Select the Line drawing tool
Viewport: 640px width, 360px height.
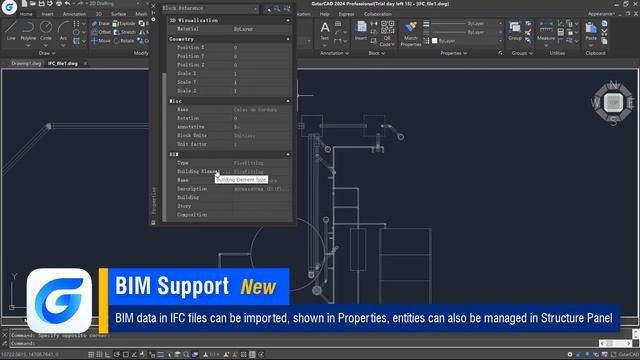click(11, 31)
